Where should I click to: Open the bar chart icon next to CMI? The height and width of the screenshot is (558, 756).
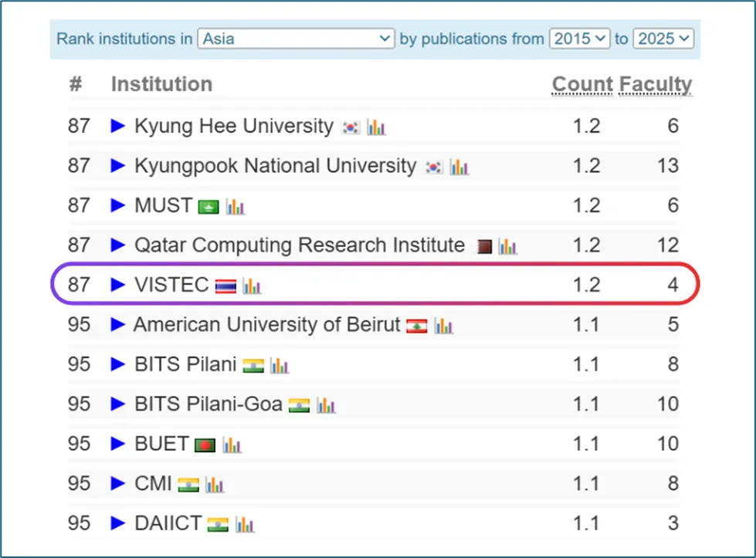(215, 485)
